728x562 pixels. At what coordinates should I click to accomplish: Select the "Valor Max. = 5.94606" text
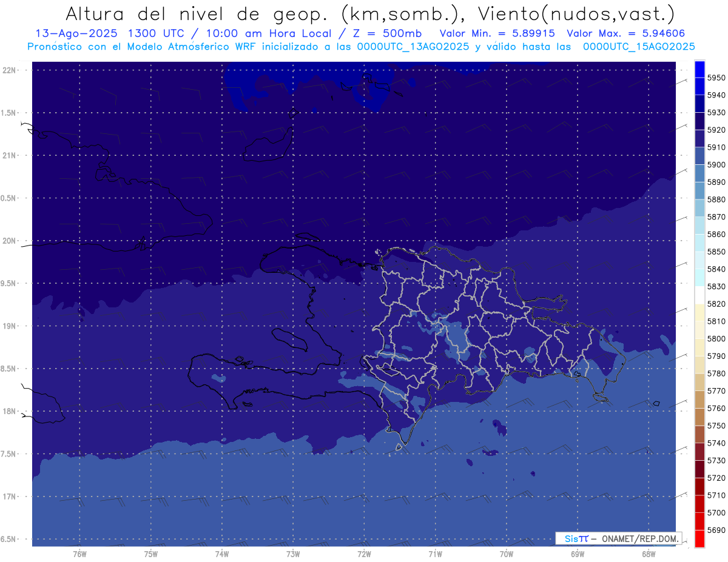point(625,33)
